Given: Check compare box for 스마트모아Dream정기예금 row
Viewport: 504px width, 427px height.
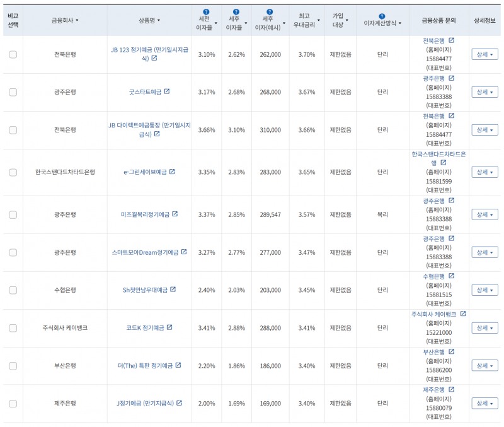Looking at the screenshot, I should 13,252.
